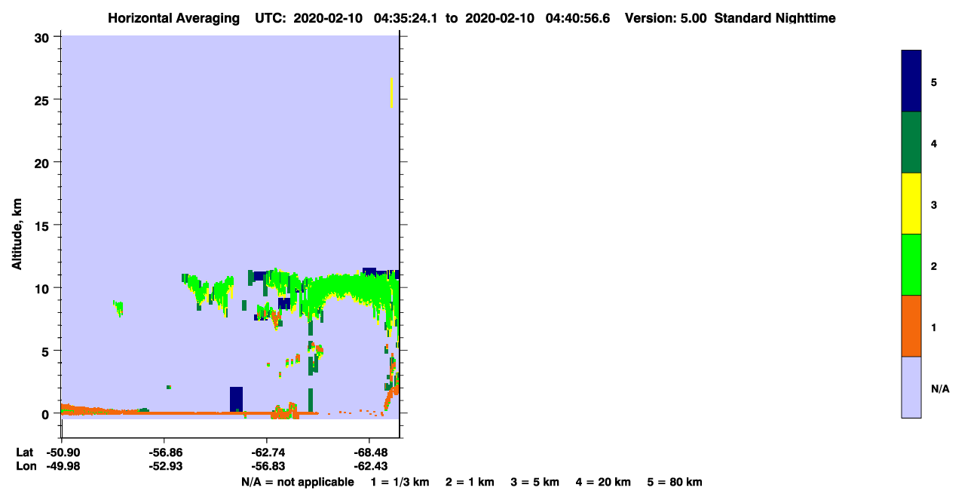Click the yellow vertical streak near 25 km
Screen dimensions: 980x503
click(x=392, y=93)
